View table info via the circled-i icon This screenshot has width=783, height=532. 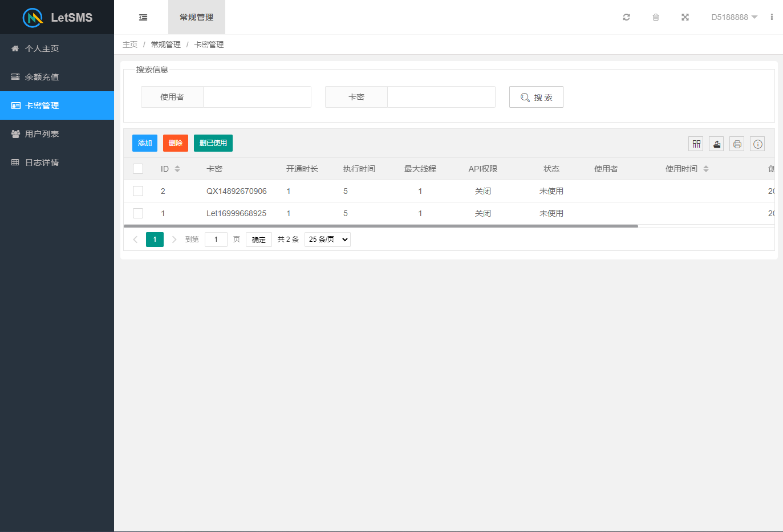[x=757, y=144]
